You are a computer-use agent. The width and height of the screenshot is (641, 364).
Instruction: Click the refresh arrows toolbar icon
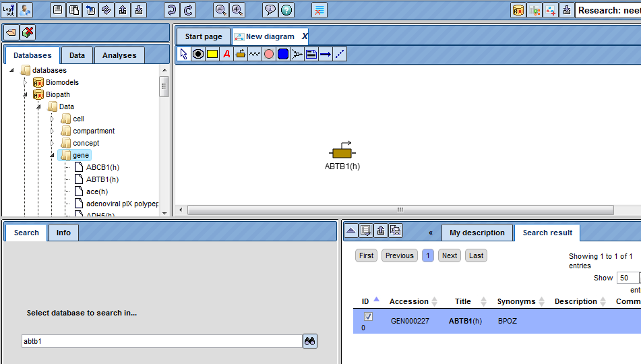point(106,10)
